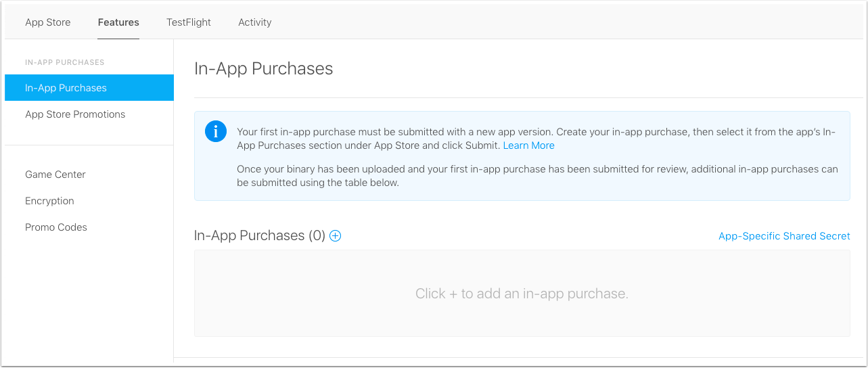Image resolution: width=868 pixels, height=368 pixels.
Task: Open App-Specific Shared Secret link
Action: [784, 236]
